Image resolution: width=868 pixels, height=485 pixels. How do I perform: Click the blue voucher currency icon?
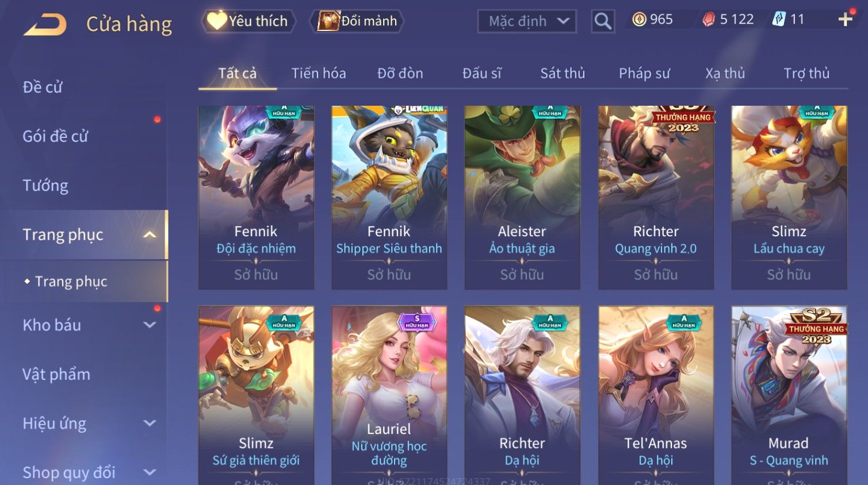click(x=779, y=20)
